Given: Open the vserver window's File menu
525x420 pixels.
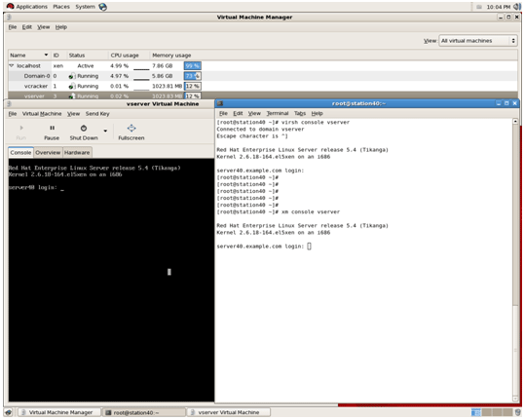Looking at the screenshot, I should (x=13, y=114).
